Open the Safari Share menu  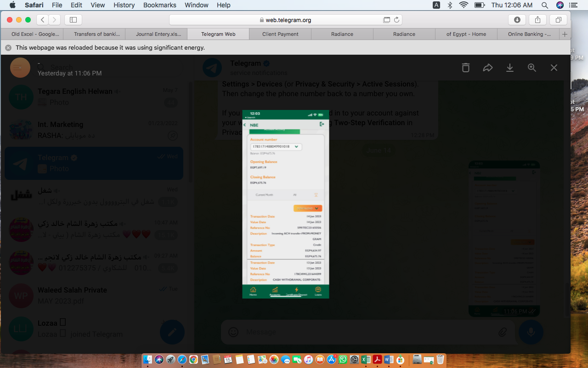point(538,20)
